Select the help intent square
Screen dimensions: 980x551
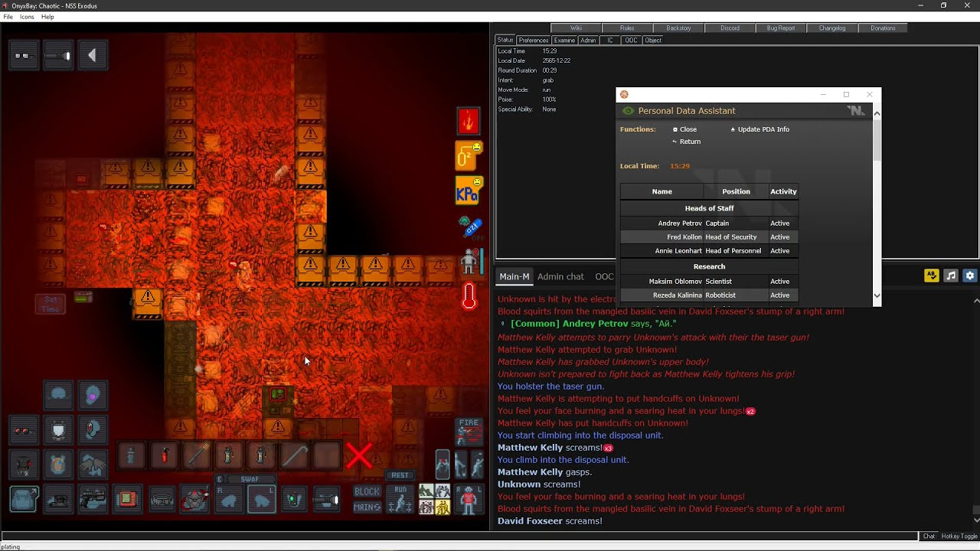coord(426,492)
